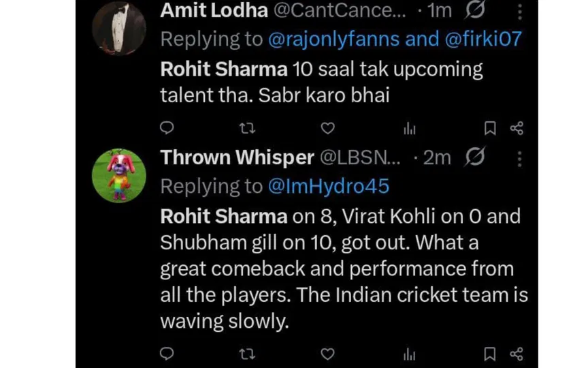Open the @ImHydro45 mention link
This screenshot has height=368, width=588.
328,187
